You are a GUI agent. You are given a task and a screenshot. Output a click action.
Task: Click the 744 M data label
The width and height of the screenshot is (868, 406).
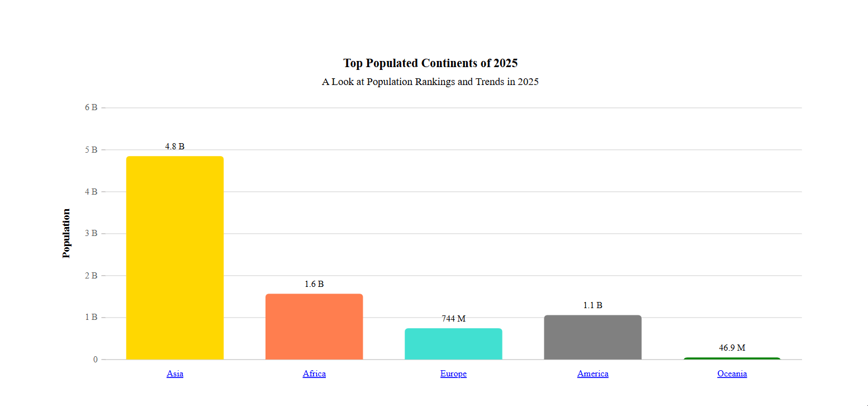[x=453, y=319]
